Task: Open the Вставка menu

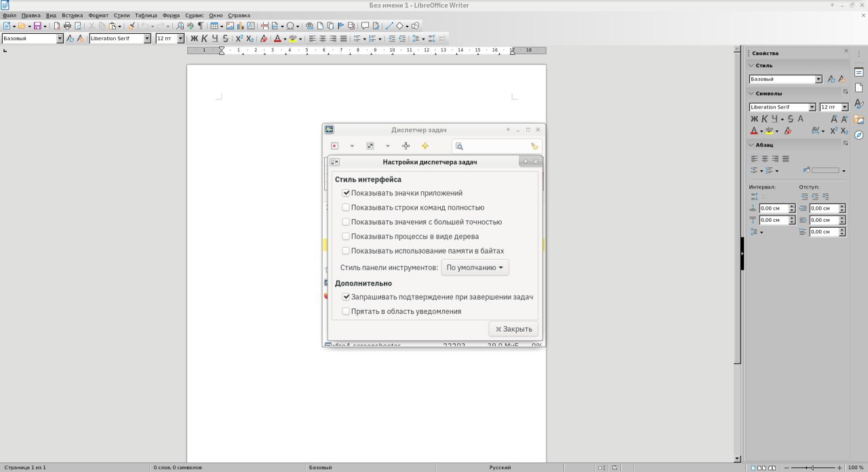Action: click(x=73, y=15)
